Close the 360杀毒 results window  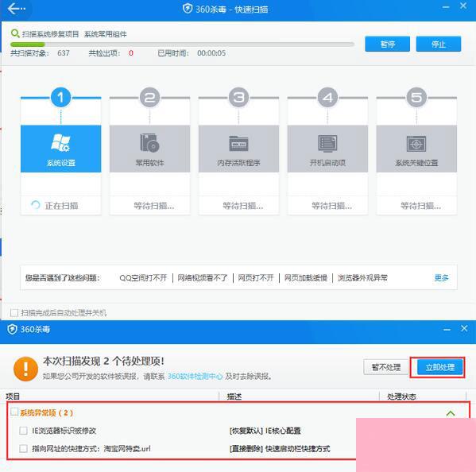coord(464,328)
